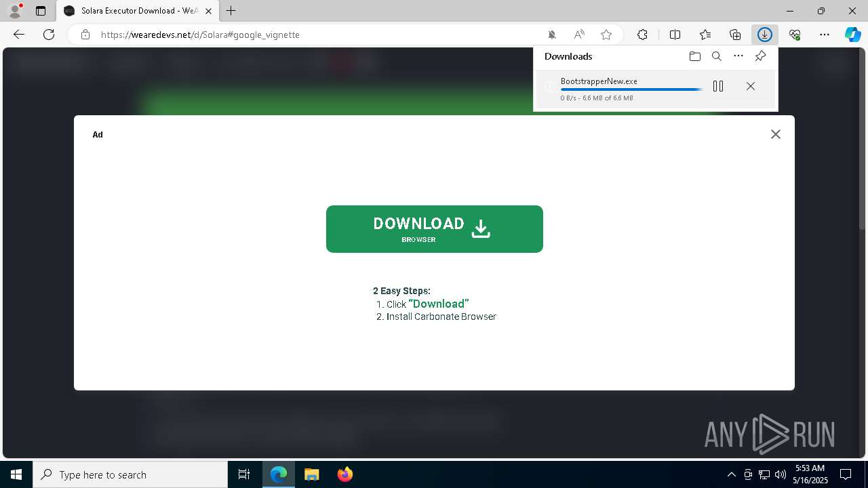Click the green DOWNLOAD BROWSER button
The width and height of the screenshot is (868, 488).
pyautogui.click(x=435, y=229)
